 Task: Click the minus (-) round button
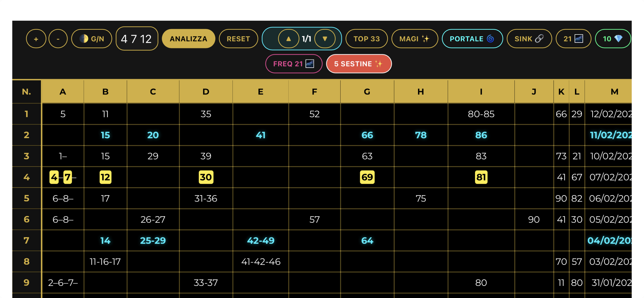pyautogui.click(x=58, y=39)
